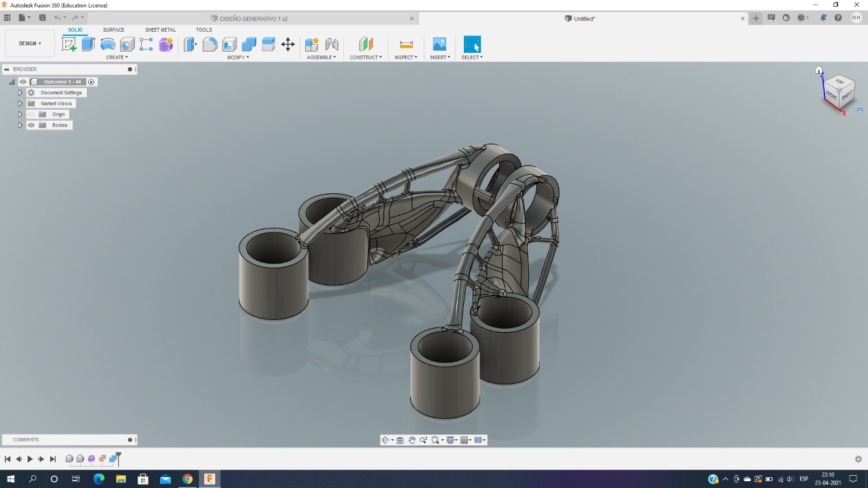
Task: Activate the Move/Copy tool
Action: (288, 45)
